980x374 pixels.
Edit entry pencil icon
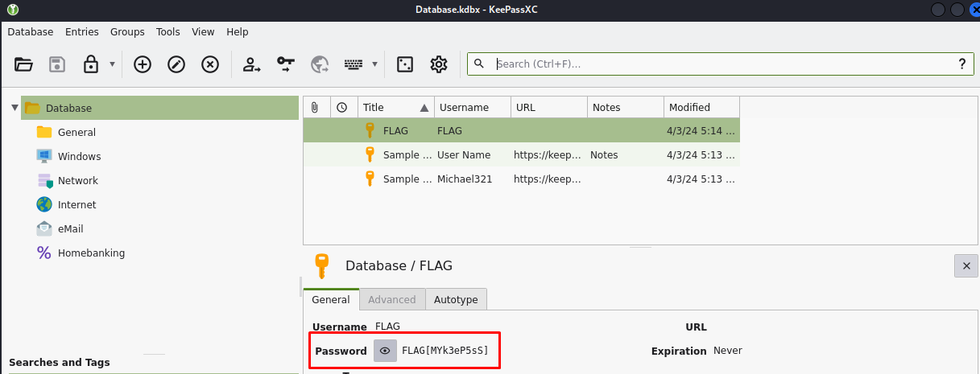(x=176, y=64)
